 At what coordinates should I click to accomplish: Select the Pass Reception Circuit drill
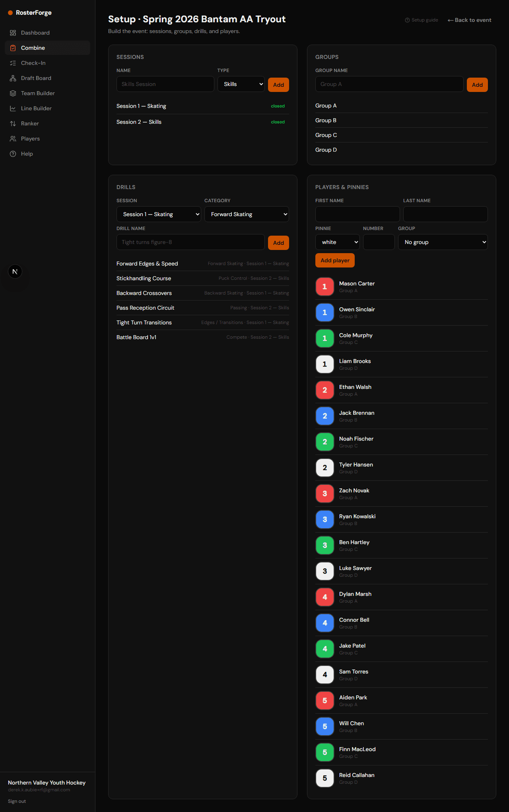(x=203, y=308)
